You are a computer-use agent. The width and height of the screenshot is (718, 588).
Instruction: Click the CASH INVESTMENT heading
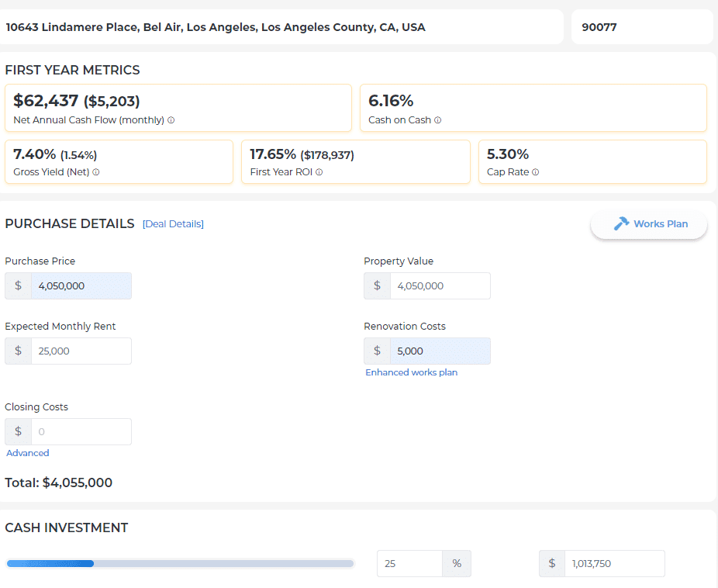[67, 527]
